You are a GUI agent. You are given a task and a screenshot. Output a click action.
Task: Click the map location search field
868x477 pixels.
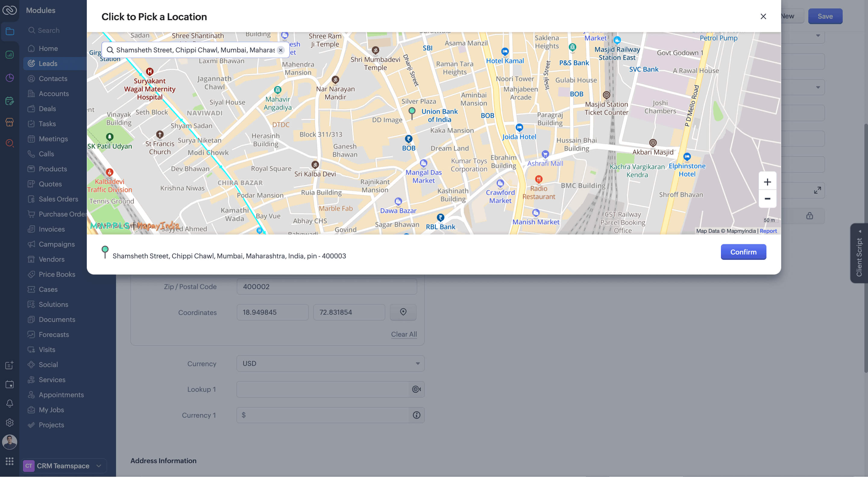pyautogui.click(x=195, y=50)
